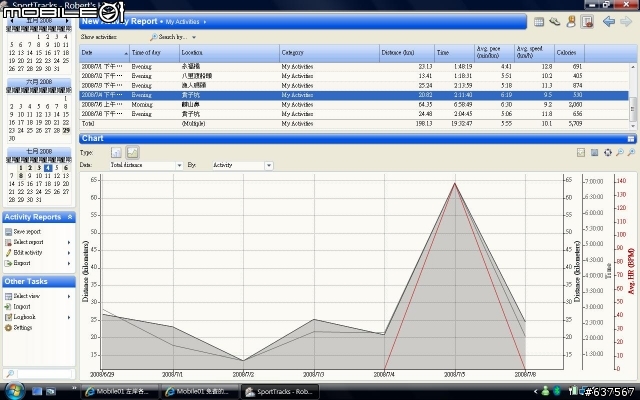Switch to Mobile01 左岸 browser taskbar window
The width and height of the screenshot is (640, 400).
tap(120, 391)
